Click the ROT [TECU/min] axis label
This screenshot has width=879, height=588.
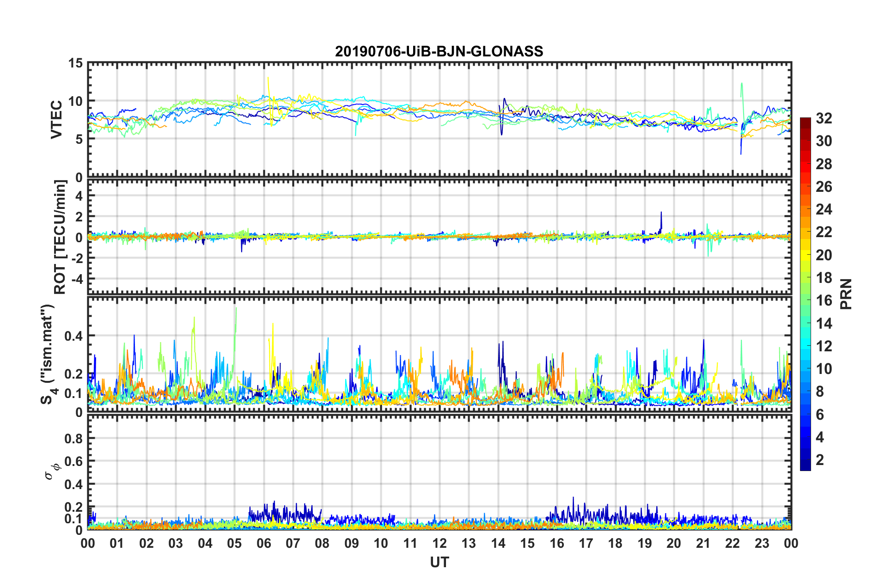60,237
